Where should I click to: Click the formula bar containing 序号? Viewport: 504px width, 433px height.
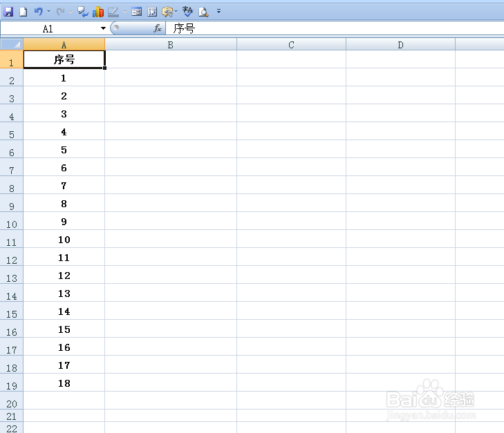(x=335, y=28)
